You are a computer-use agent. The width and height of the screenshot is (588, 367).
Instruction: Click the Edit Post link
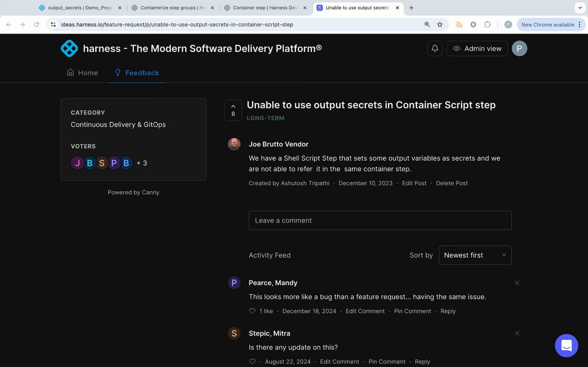[x=414, y=183]
